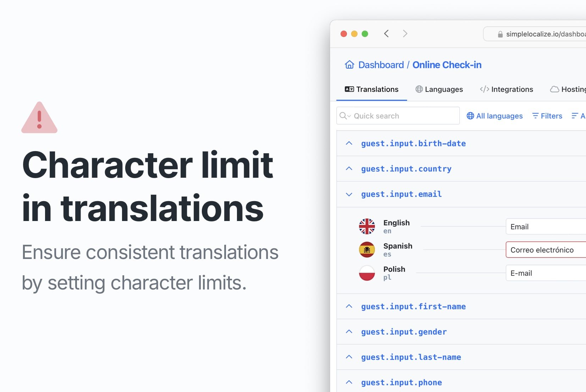Switch to the Integrations tab
The width and height of the screenshot is (586, 392).
(x=507, y=89)
